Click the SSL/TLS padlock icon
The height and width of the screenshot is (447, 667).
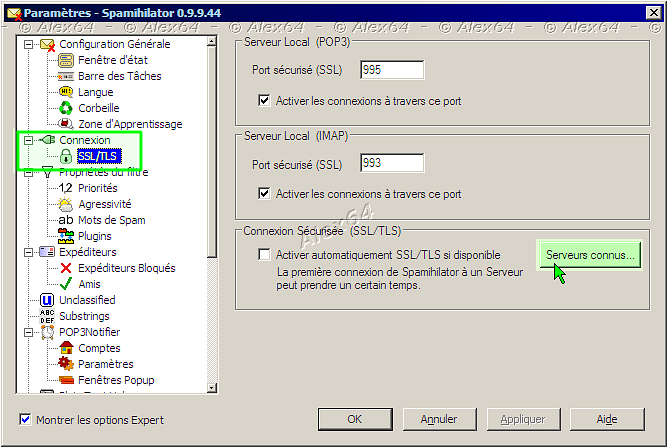click(66, 156)
